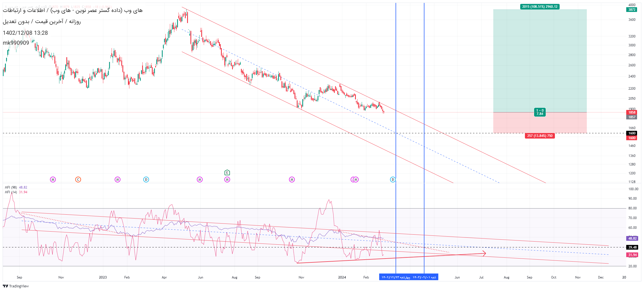Screen dimensions: 644x291
Task: Select the green profit label reading 2015 (108.51%)
Action: click(x=540, y=7)
